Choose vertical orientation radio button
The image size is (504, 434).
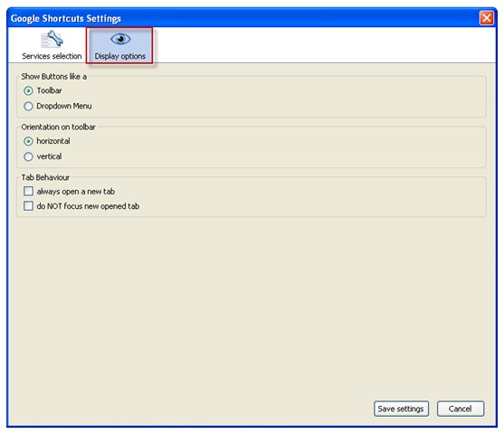coord(28,156)
